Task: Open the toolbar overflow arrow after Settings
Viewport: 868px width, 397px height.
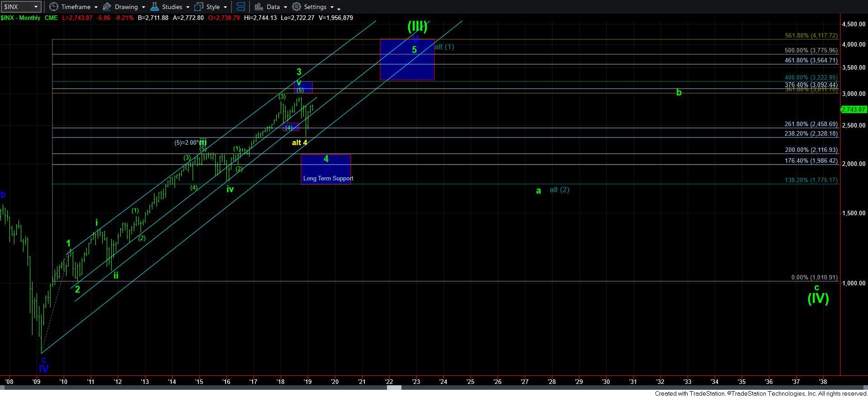Action: click(x=339, y=8)
